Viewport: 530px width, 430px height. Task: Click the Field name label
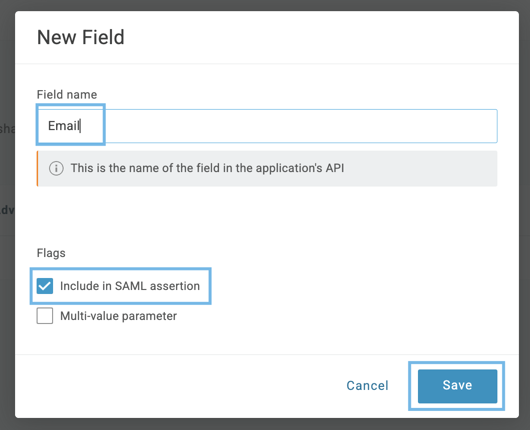point(67,94)
